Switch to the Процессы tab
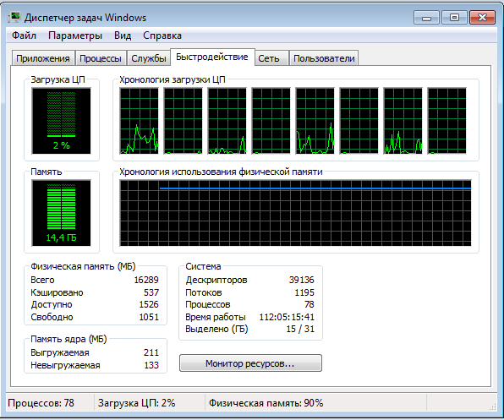Screen dimensions: 504x420 click(x=101, y=58)
